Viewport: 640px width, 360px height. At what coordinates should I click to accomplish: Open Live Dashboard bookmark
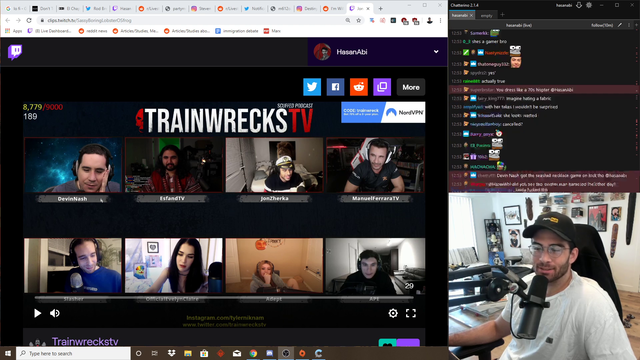[x=50, y=31]
